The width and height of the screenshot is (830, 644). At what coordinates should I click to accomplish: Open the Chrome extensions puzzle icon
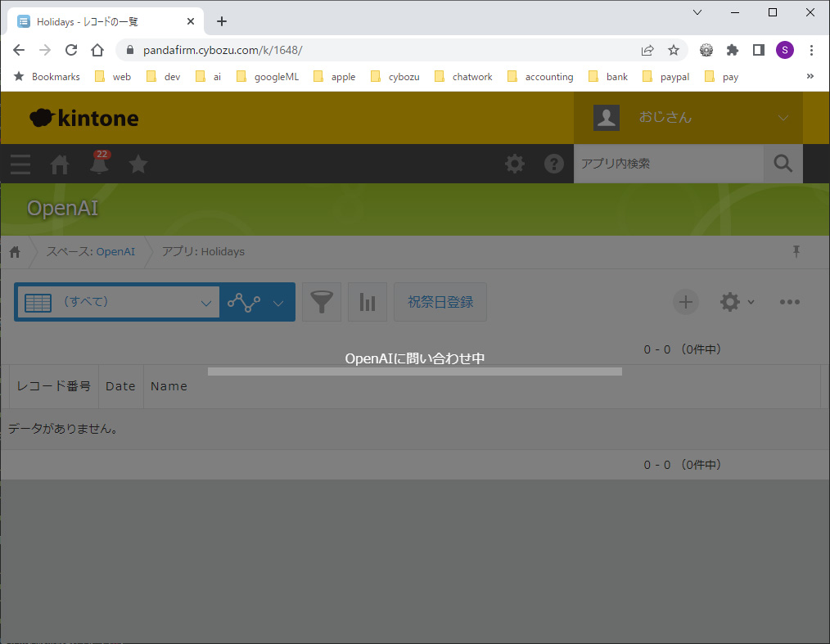tap(733, 50)
